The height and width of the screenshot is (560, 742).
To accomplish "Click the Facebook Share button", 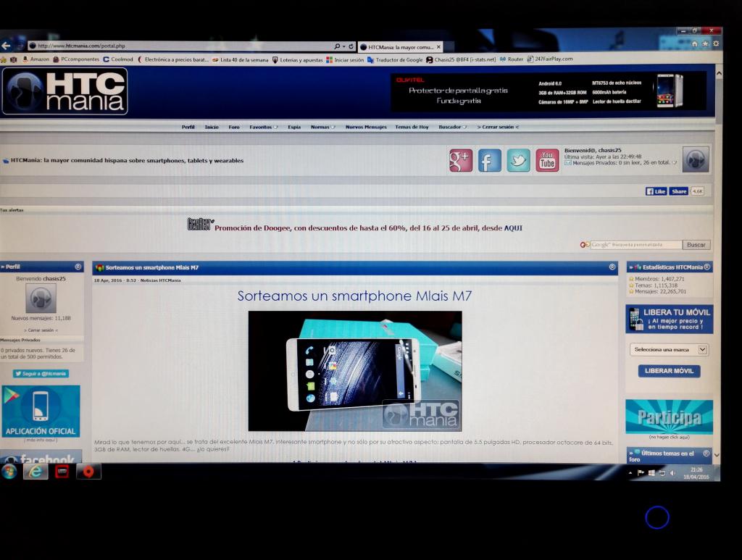I will pos(678,191).
